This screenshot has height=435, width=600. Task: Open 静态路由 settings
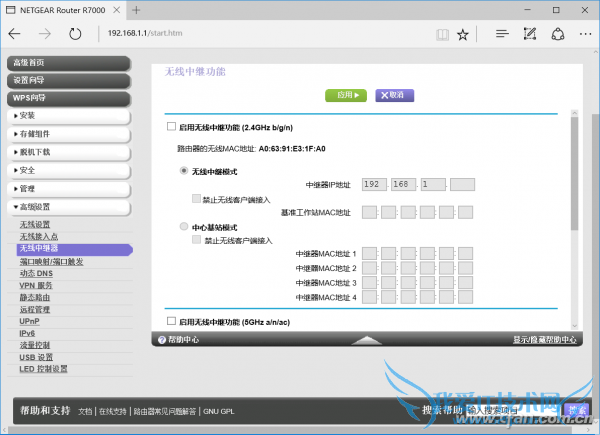pos(35,297)
